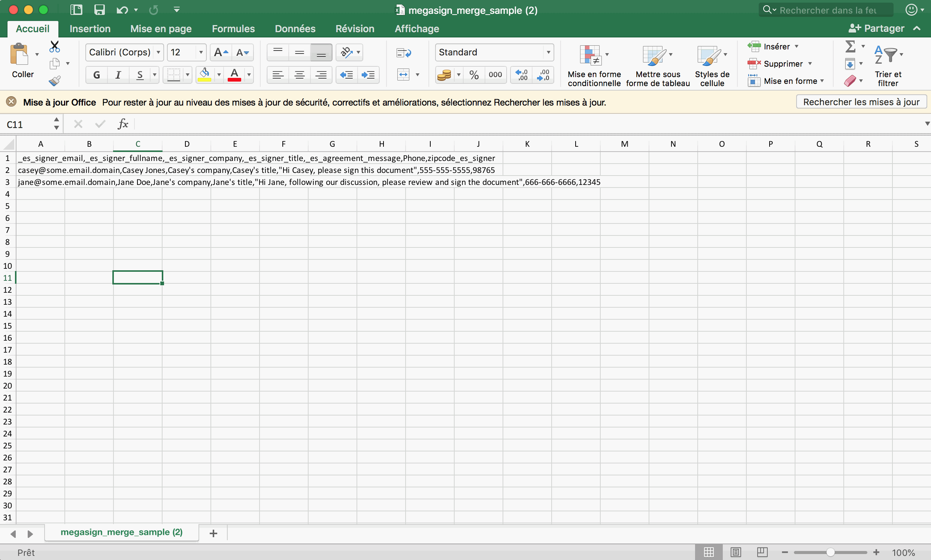Click the increase indent icon
The height and width of the screenshot is (560, 931).
[x=368, y=75]
